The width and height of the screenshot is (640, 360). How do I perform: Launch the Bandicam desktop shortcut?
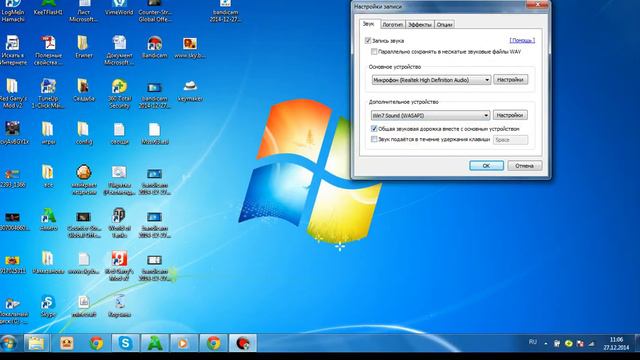154,47
